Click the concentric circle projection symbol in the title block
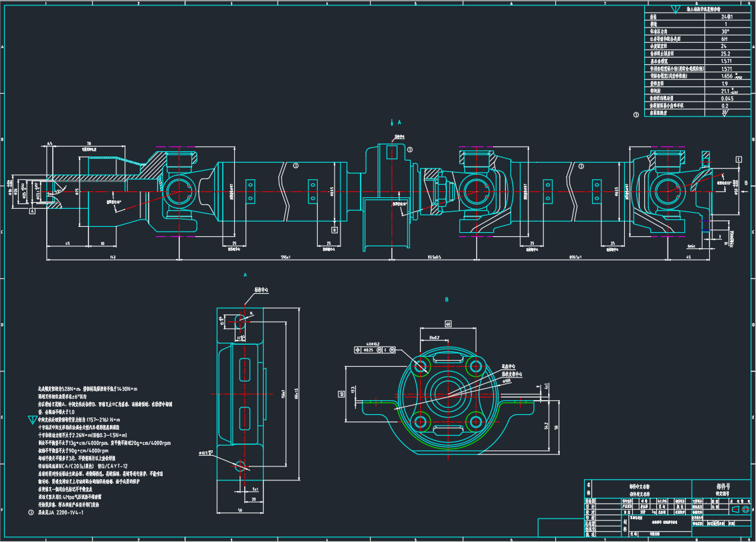This screenshot has height=542, width=756. (747, 509)
